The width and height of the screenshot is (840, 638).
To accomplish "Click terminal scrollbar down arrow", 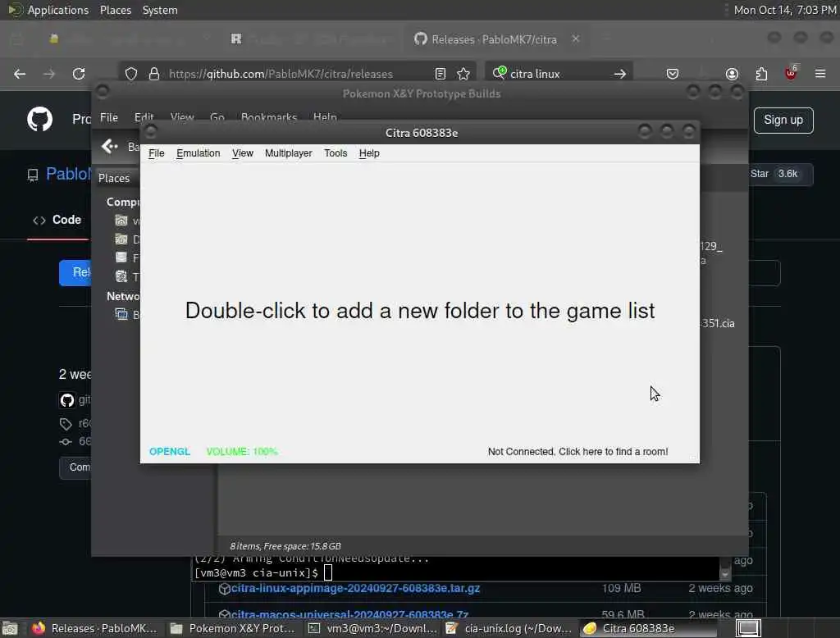I will click(725, 574).
